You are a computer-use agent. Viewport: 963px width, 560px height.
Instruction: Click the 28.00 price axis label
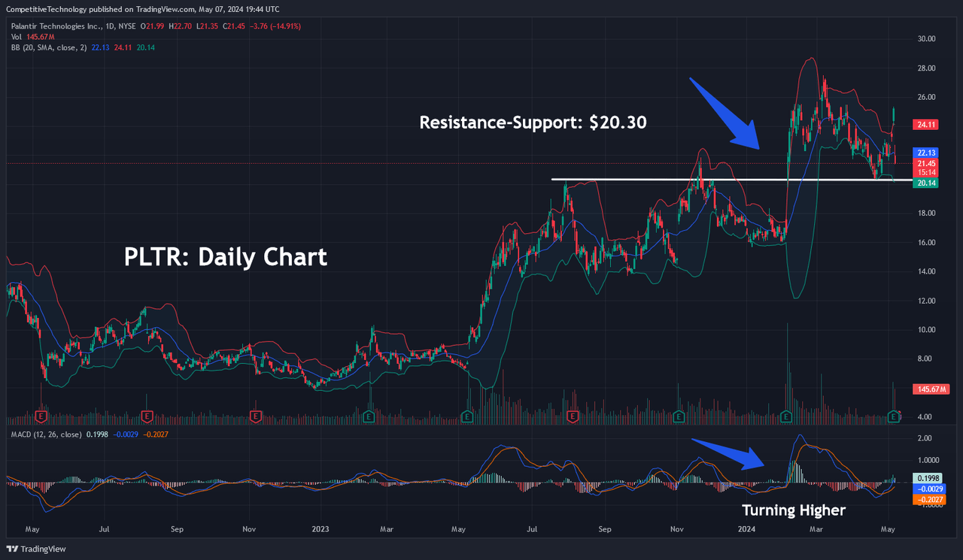coord(925,68)
